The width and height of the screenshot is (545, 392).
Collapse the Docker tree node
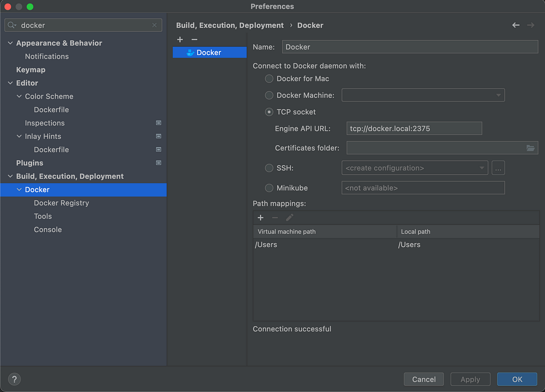(x=19, y=190)
